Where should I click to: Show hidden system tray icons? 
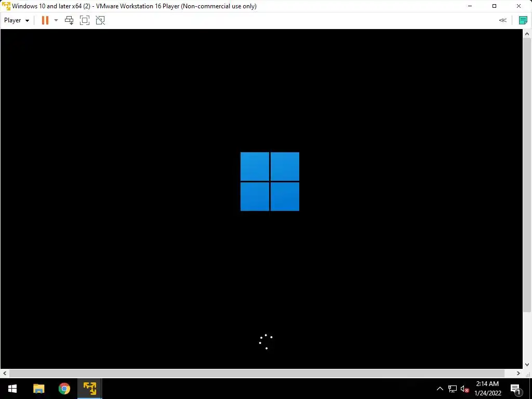(440, 389)
